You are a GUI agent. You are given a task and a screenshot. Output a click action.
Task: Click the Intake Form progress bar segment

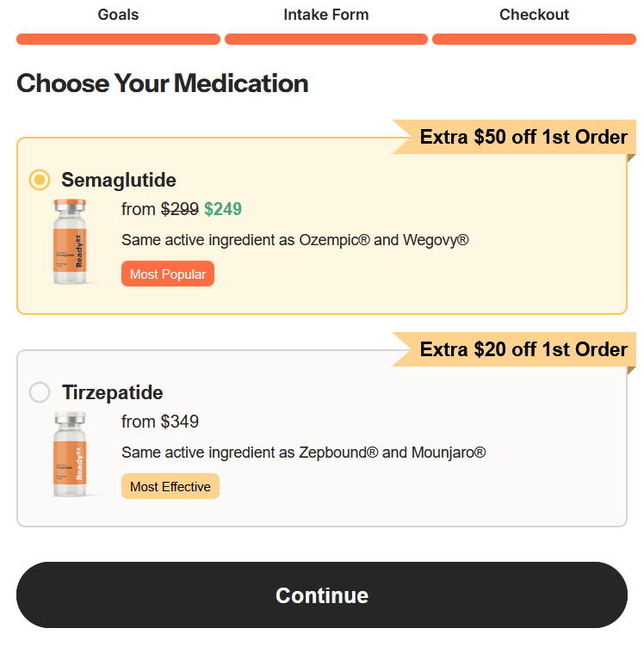(x=326, y=39)
